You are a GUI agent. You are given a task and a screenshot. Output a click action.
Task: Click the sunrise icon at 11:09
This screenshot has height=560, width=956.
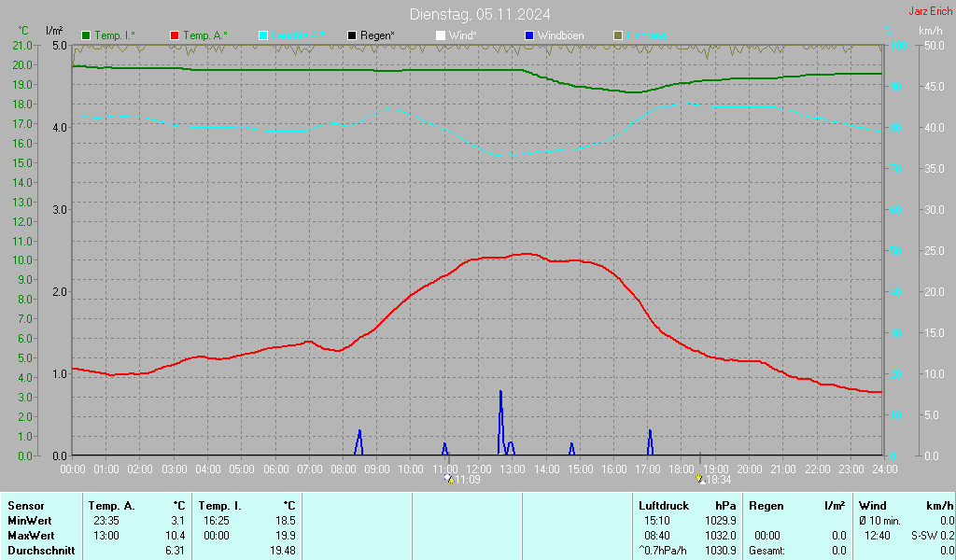449,479
